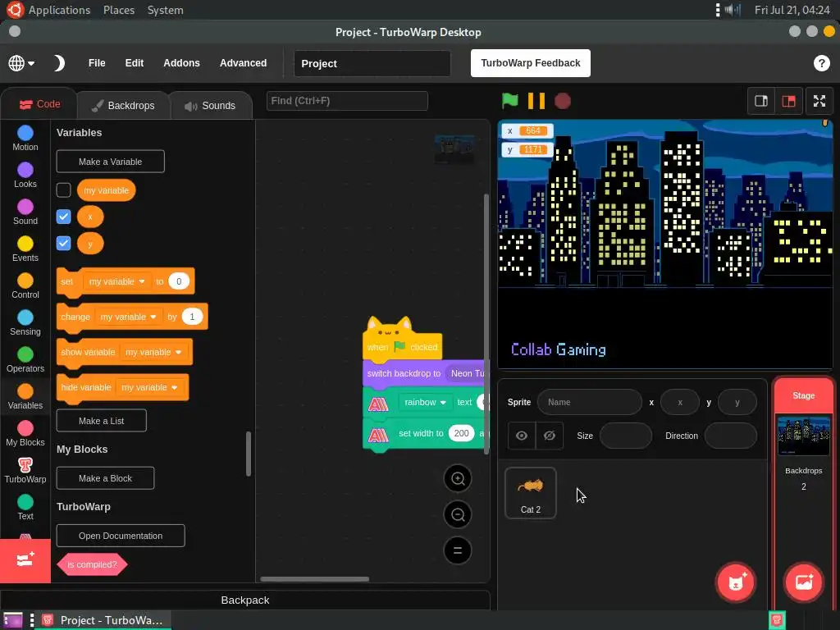Open the Edit menu
Viewport: 840px width, 630px height.
pyautogui.click(x=135, y=63)
